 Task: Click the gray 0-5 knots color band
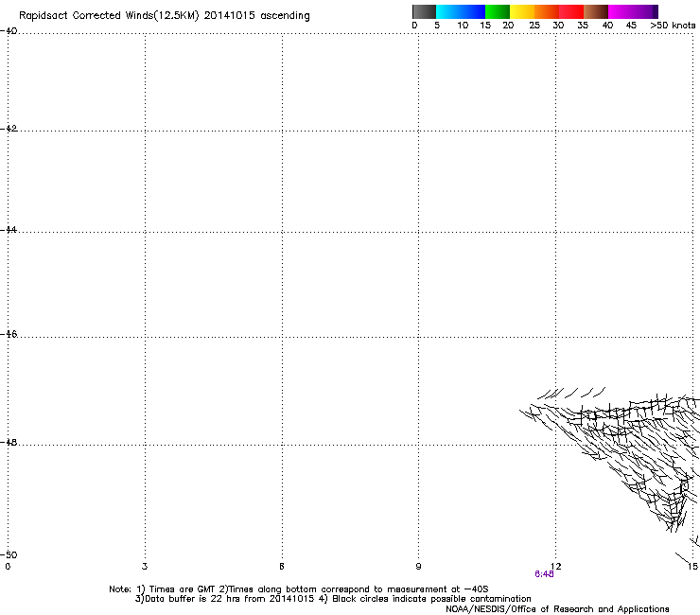[x=424, y=11]
